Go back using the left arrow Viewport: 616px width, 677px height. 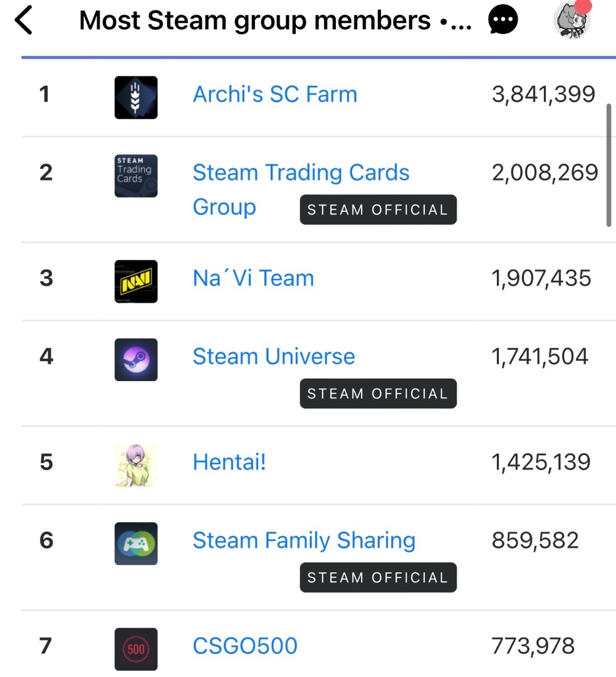tap(23, 19)
